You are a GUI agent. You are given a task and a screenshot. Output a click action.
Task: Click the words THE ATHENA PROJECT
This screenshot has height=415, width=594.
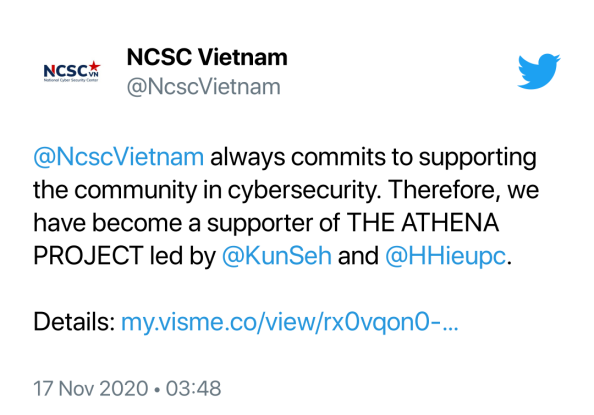(266, 239)
